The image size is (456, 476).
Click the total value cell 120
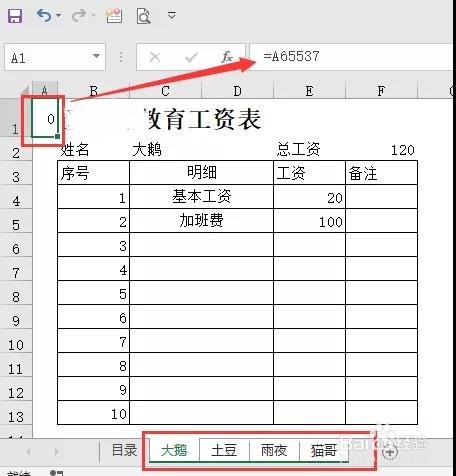point(381,149)
